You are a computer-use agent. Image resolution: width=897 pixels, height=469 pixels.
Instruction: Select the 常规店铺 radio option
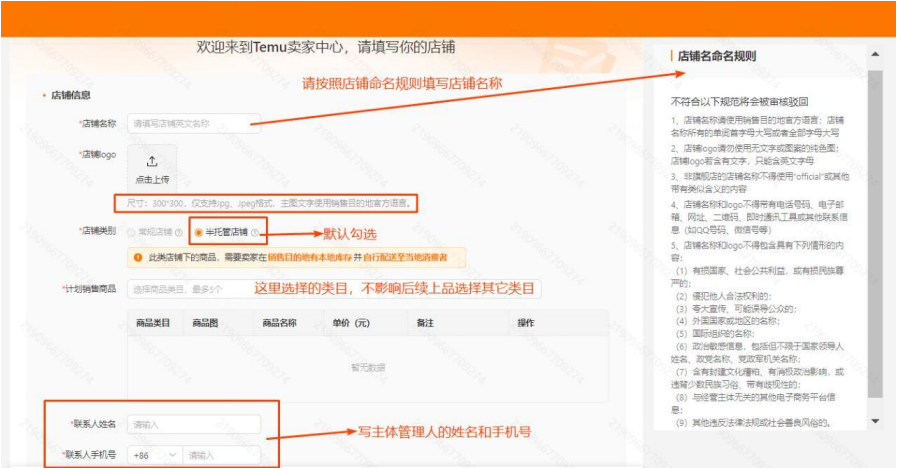(132, 232)
